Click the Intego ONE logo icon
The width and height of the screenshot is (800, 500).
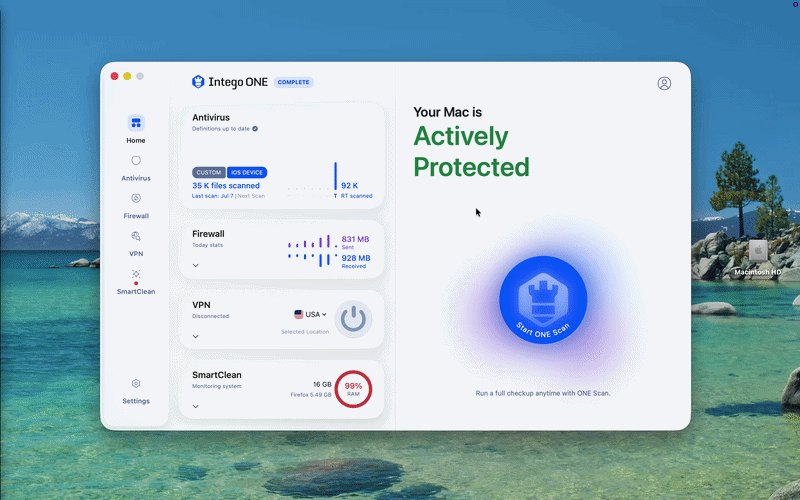click(198, 82)
